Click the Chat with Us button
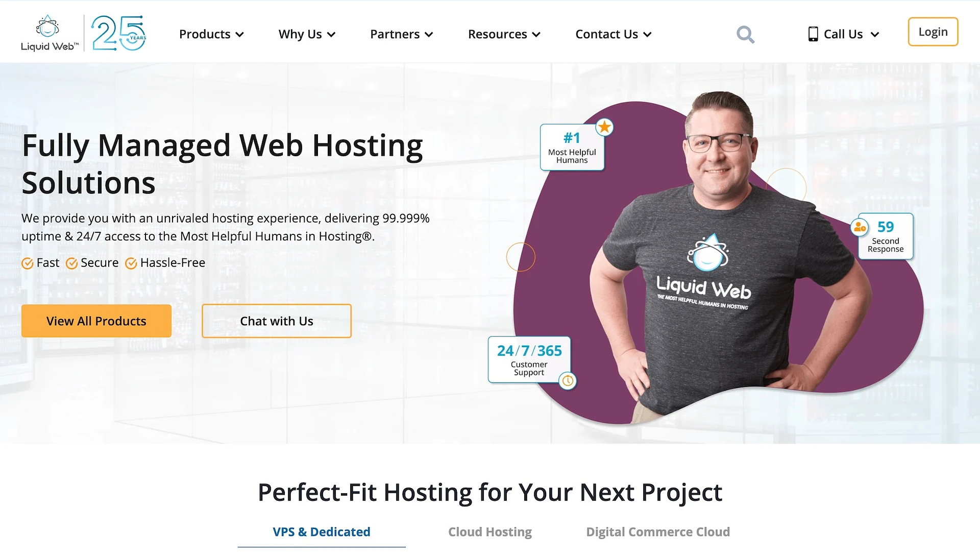The width and height of the screenshot is (980, 557). pyautogui.click(x=276, y=321)
